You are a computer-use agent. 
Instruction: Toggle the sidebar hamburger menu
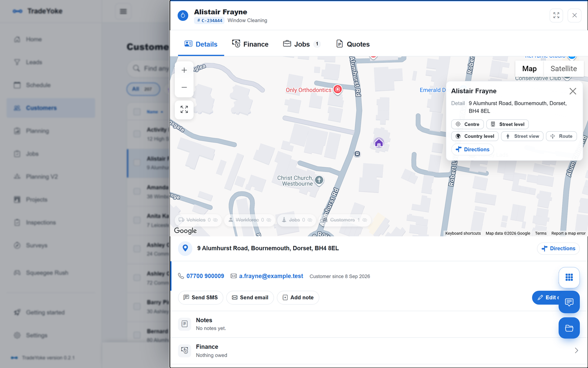[x=123, y=11]
